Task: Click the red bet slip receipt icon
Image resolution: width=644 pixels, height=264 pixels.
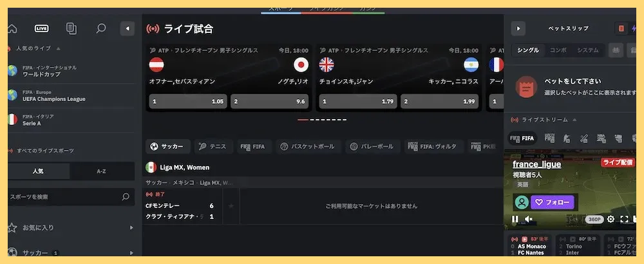Action: pos(621,28)
